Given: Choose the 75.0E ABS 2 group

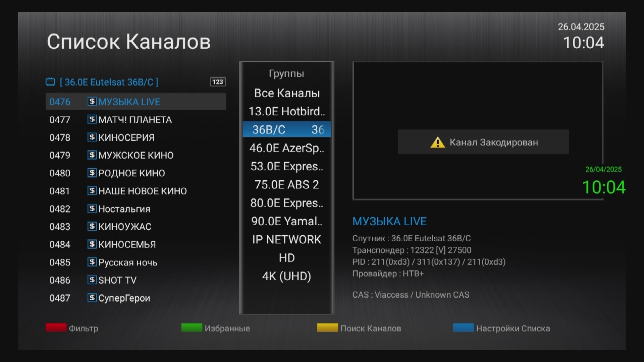Looking at the screenshot, I should click(287, 184).
